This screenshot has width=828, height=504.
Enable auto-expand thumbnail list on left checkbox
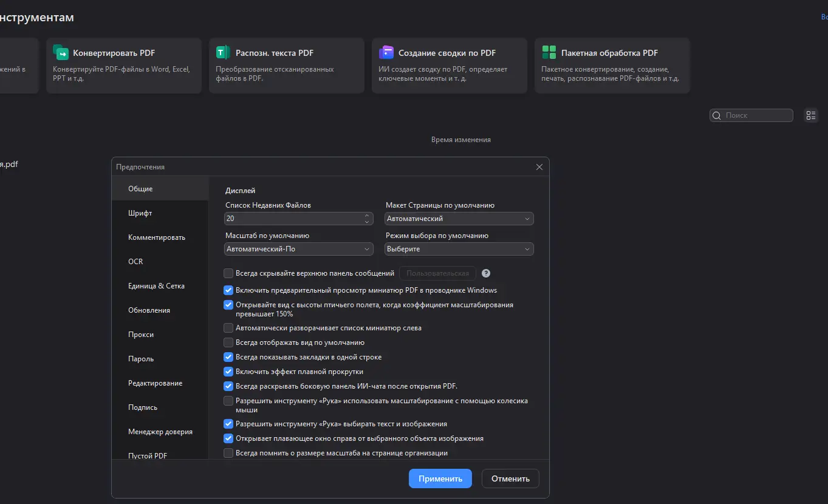(228, 328)
